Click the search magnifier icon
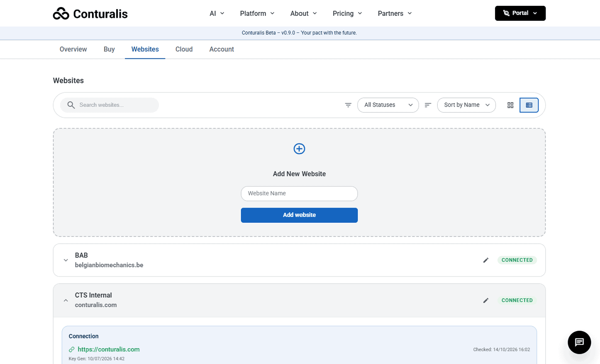This screenshot has width=600, height=364. pyautogui.click(x=71, y=105)
